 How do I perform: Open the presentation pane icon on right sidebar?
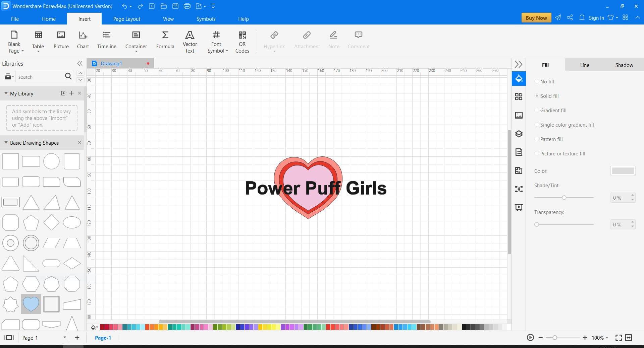tap(519, 208)
